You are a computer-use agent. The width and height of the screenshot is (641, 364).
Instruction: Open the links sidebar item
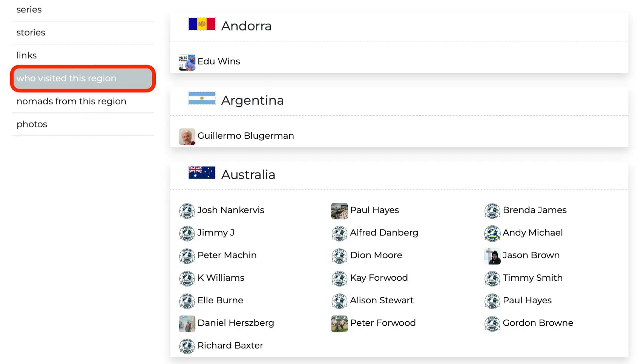[x=27, y=55]
